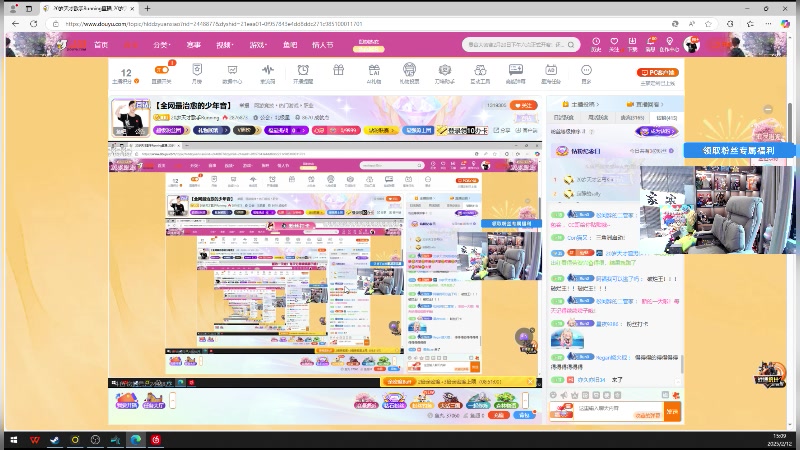
Task: Switch to the 贵宾 VIP tab
Action: point(632,118)
